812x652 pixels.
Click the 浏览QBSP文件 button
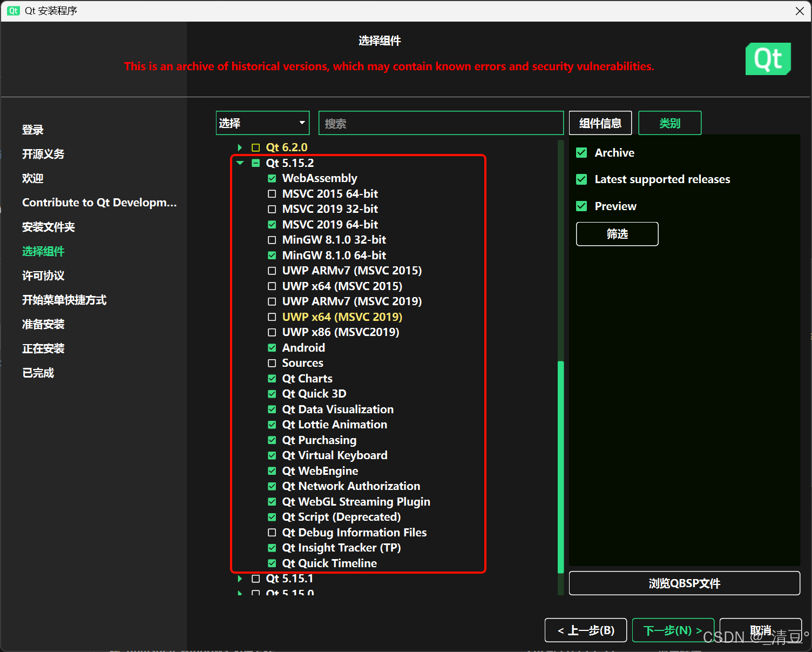[x=685, y=583]
